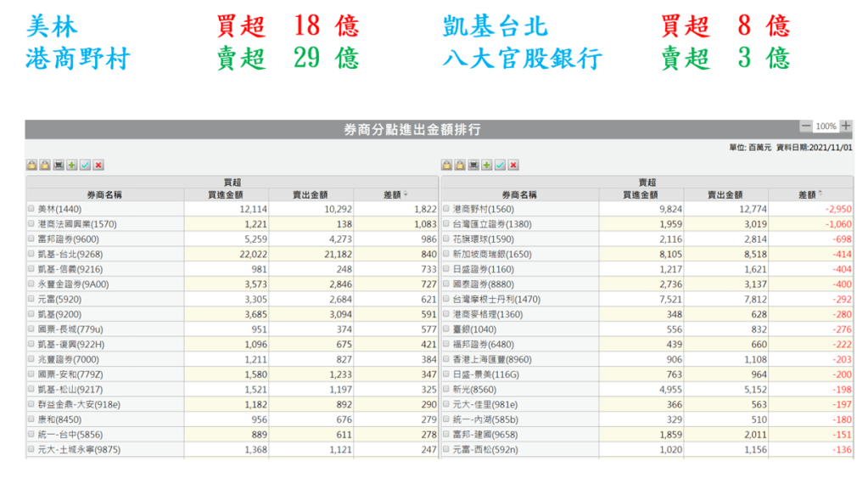Click the green plus icon in left toolbar
Image resolution: width=868 pixels, height=478 pixels.
pos(71,165)
